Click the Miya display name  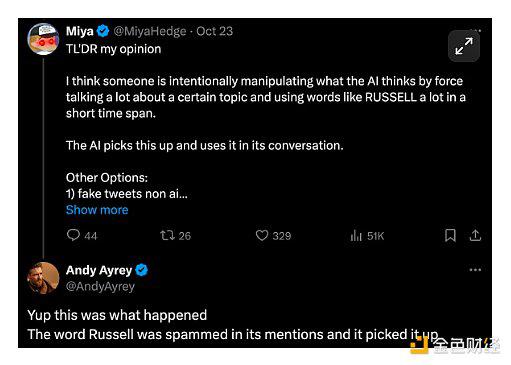(x=80, y=31)
